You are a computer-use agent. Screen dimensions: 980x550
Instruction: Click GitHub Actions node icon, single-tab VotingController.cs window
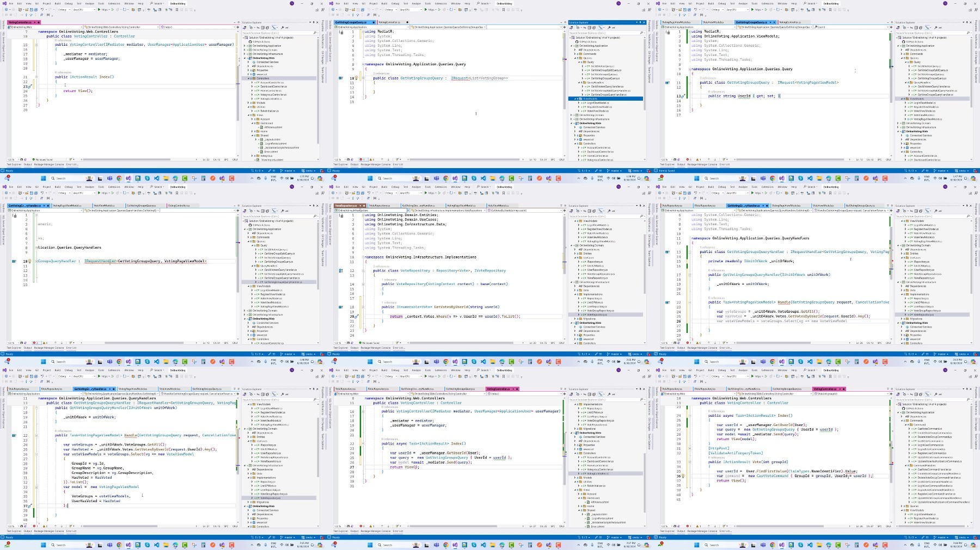[250, 42]
